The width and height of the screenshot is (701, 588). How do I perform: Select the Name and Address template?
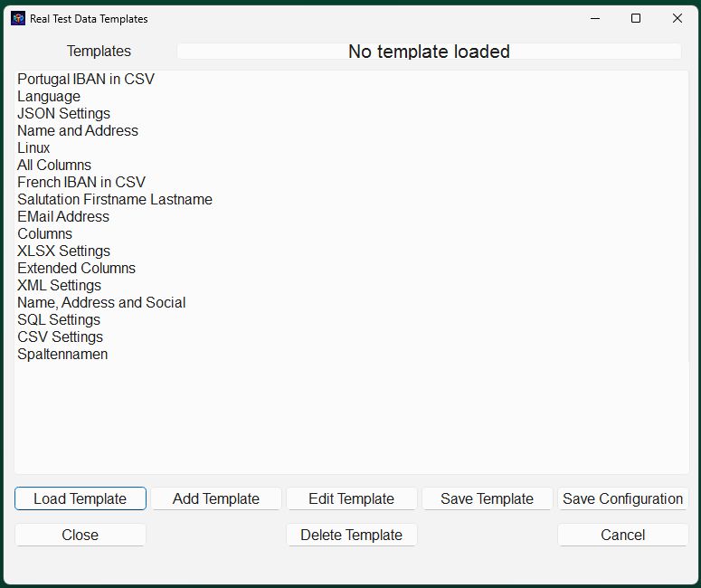pyautogui.click(x=78, y=130)
